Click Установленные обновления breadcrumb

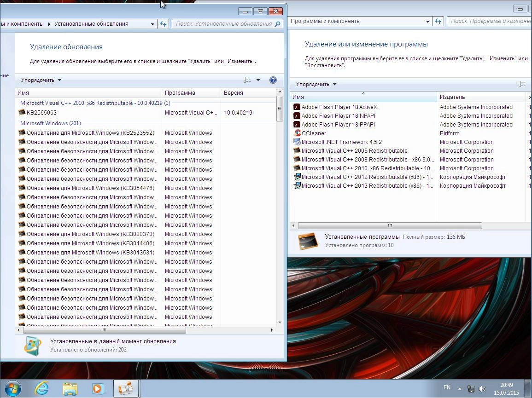coord(91,24)
